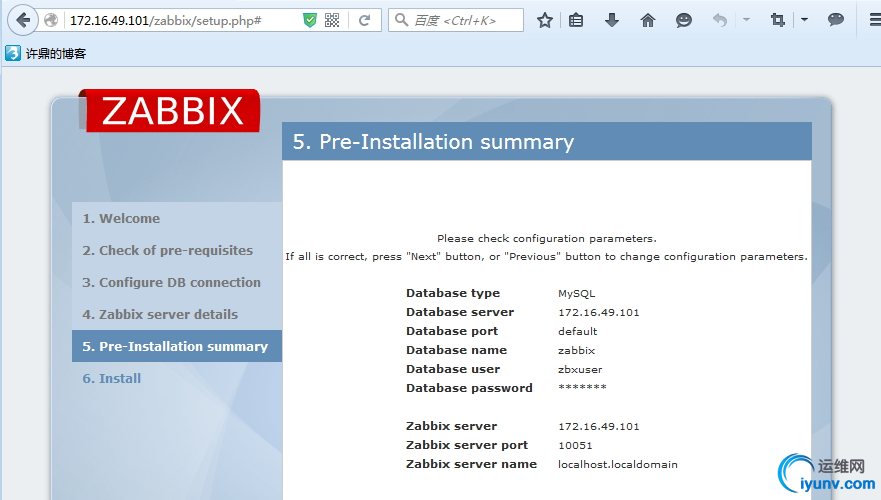This screenshot has width=881, height=500.
Task: Select step 1. Welcome
Action: pos(121,219)
